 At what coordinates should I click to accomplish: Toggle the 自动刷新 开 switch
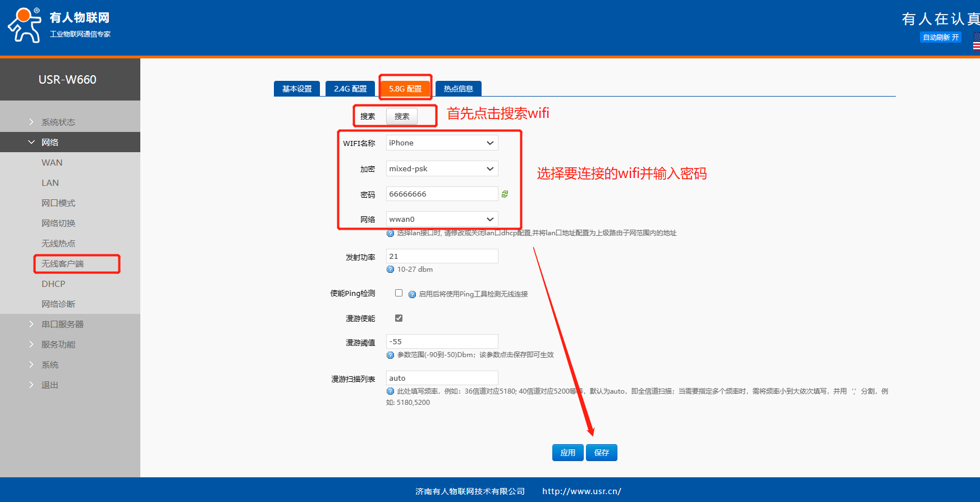coord(941,37)
